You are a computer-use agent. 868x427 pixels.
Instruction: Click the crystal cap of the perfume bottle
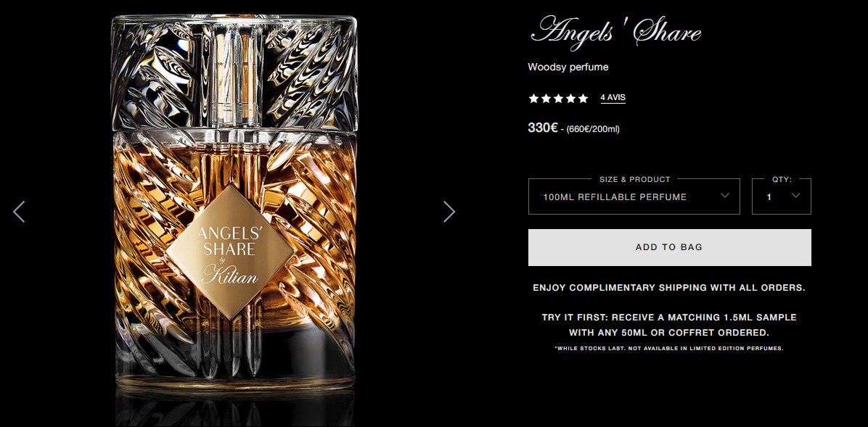pos(234,72)
